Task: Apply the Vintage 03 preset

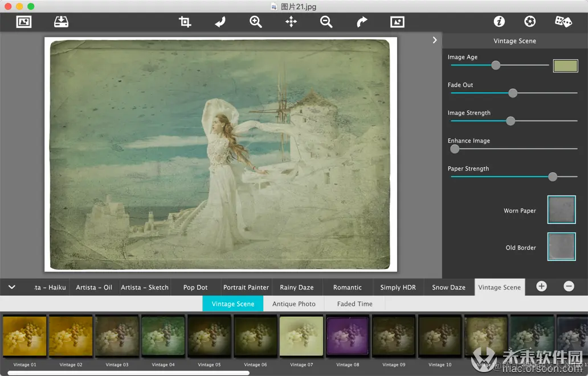Action: coord(117,336)
